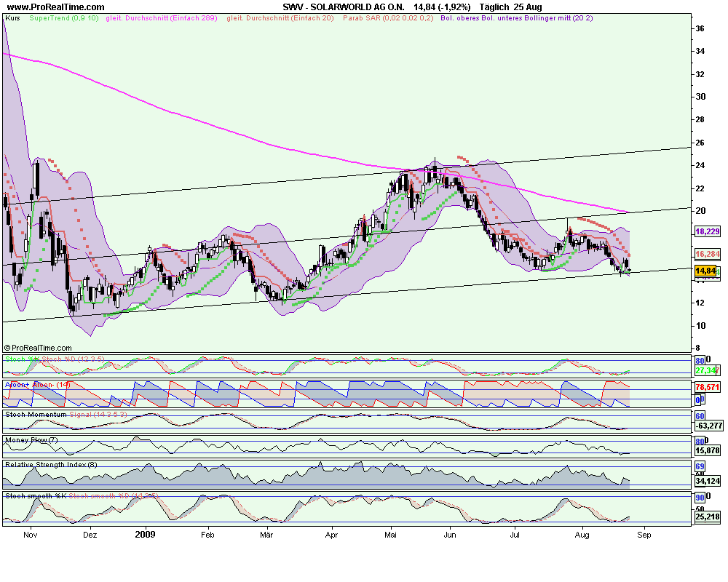The width and height of the screenshot is (728, 582).
Task: Click price axis value 32
Action: point(700,74)
